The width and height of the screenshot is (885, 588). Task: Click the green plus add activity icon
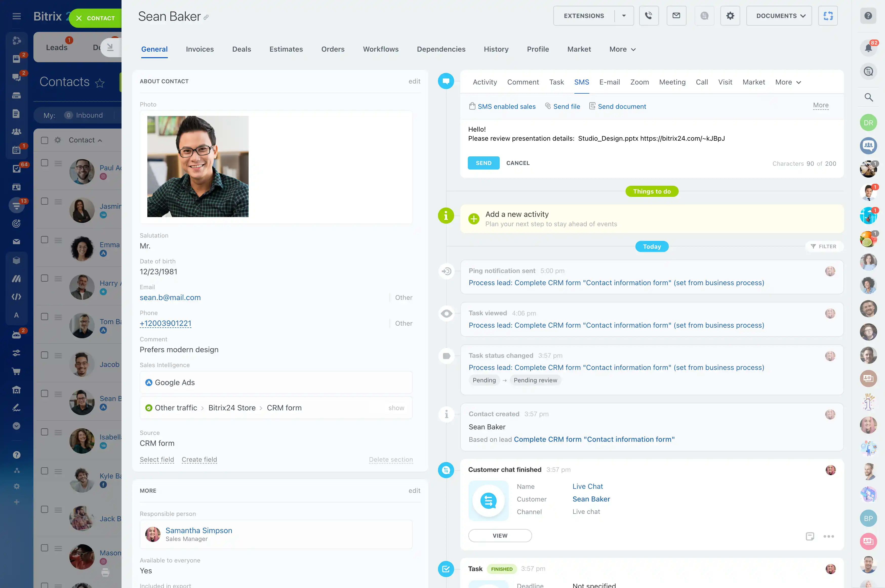coord(474,219)
